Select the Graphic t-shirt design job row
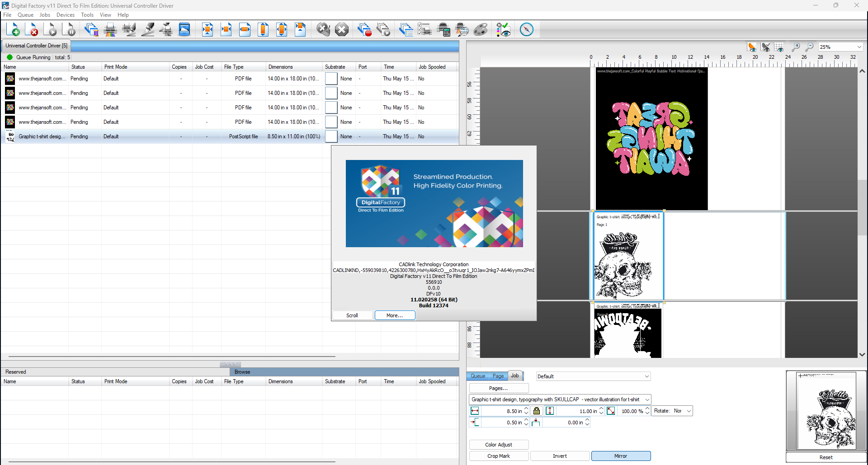The width and height of the screenshot is (868, 465). coord(230,136)
